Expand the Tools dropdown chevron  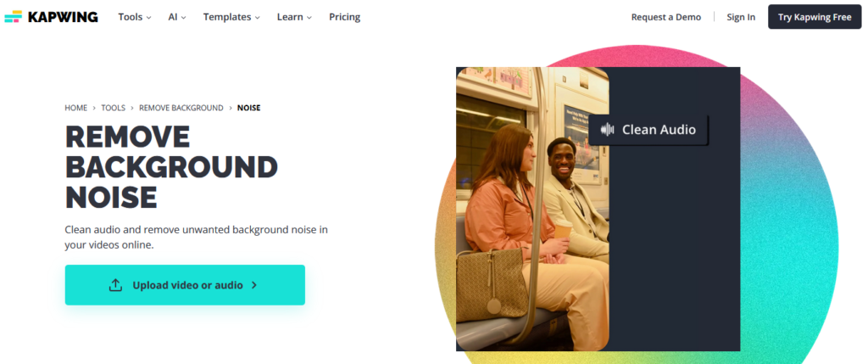tap(149, 18)
